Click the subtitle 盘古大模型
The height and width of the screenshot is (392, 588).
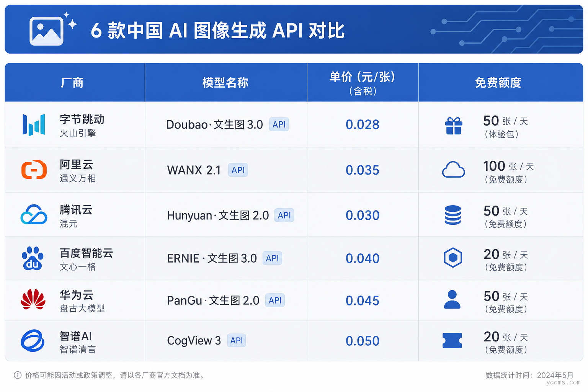click(82, 309)
